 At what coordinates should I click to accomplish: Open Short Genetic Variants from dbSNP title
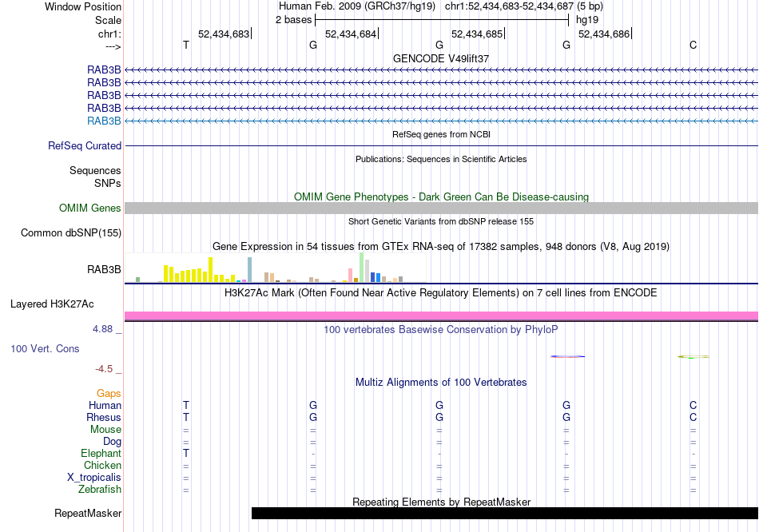coord(441,221)
